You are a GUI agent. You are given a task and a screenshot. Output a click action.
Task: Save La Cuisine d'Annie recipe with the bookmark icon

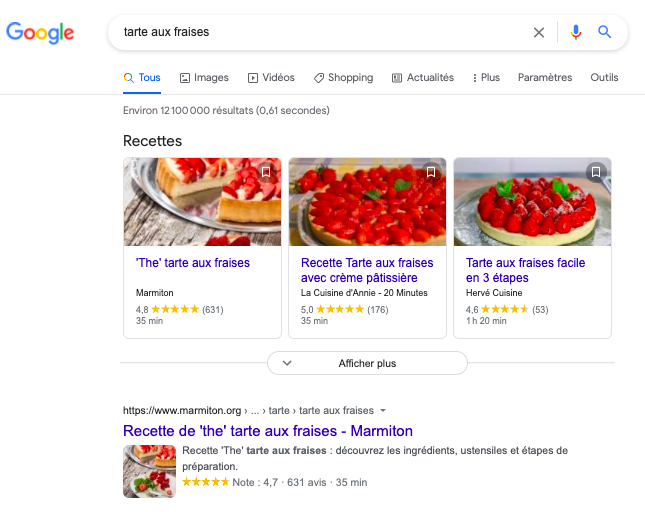point(431,172)
